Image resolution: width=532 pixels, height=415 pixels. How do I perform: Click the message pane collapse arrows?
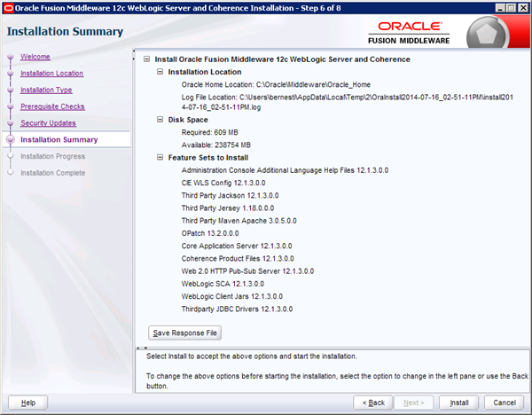point(142,348)
